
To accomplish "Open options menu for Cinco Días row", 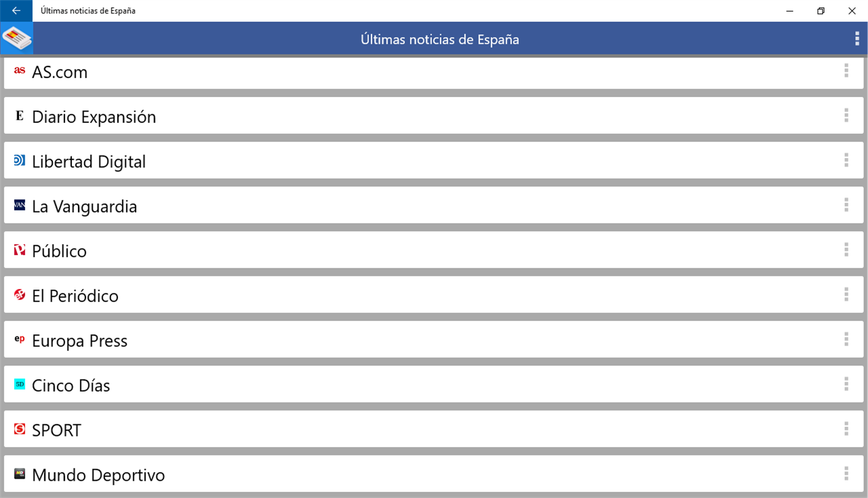I will [x=846, y=384].
